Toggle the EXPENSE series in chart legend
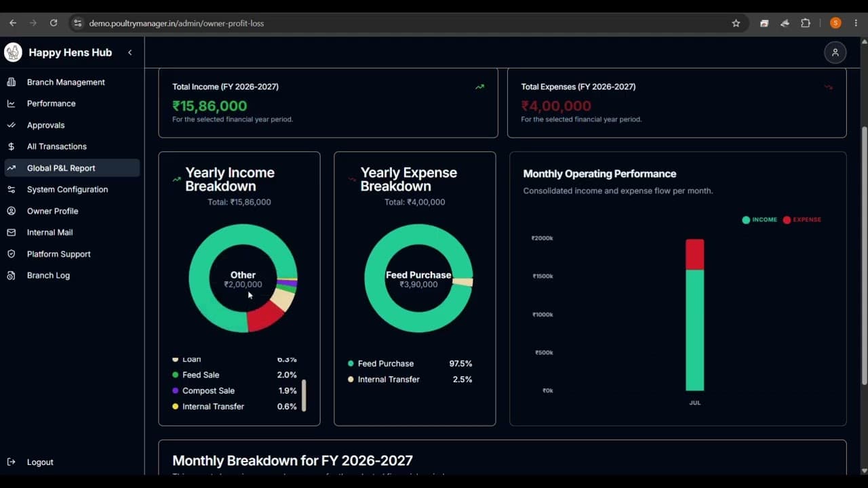 tap(802, 220)
